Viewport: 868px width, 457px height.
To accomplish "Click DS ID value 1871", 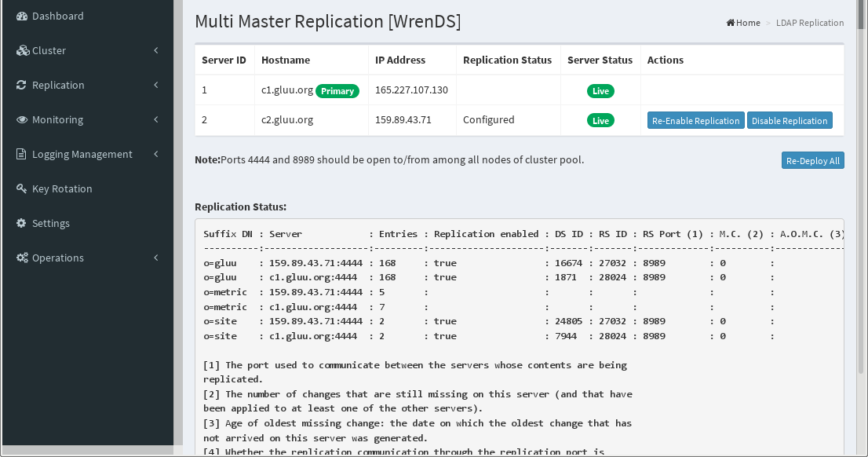I will [x=566, y=277].
